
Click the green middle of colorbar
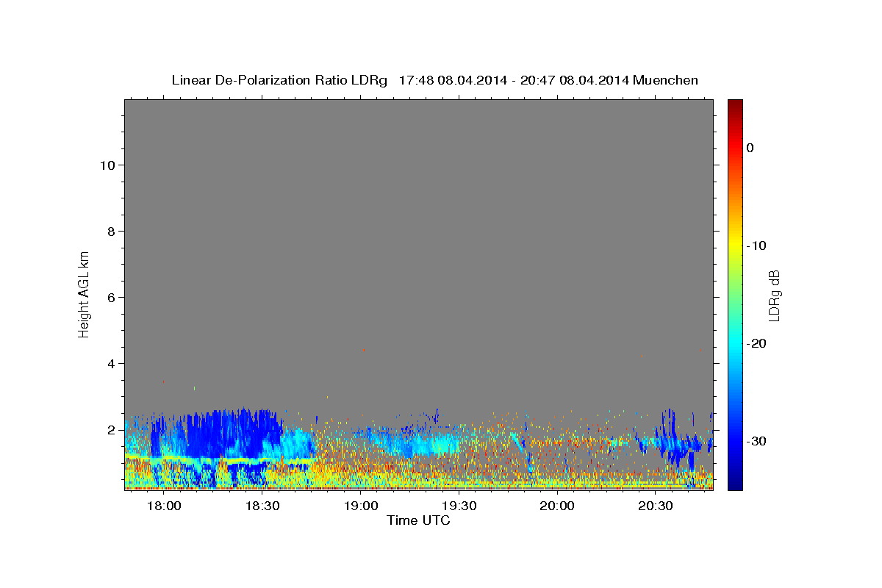tap(735, 295)
